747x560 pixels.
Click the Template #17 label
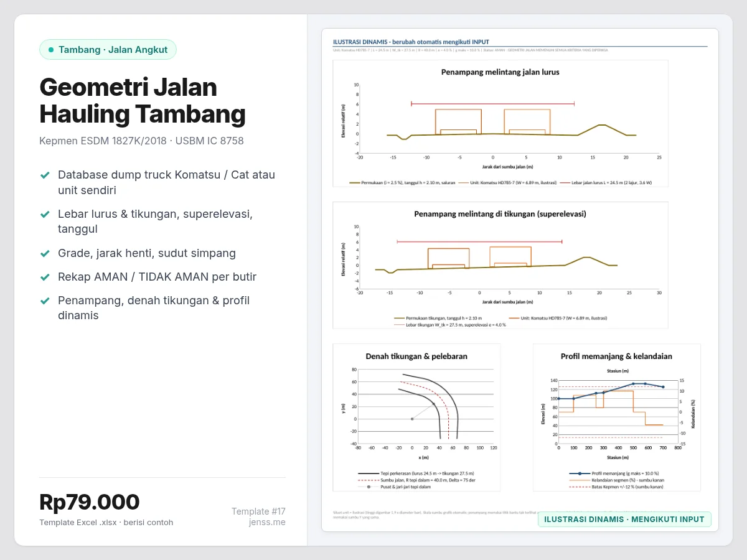258,511
